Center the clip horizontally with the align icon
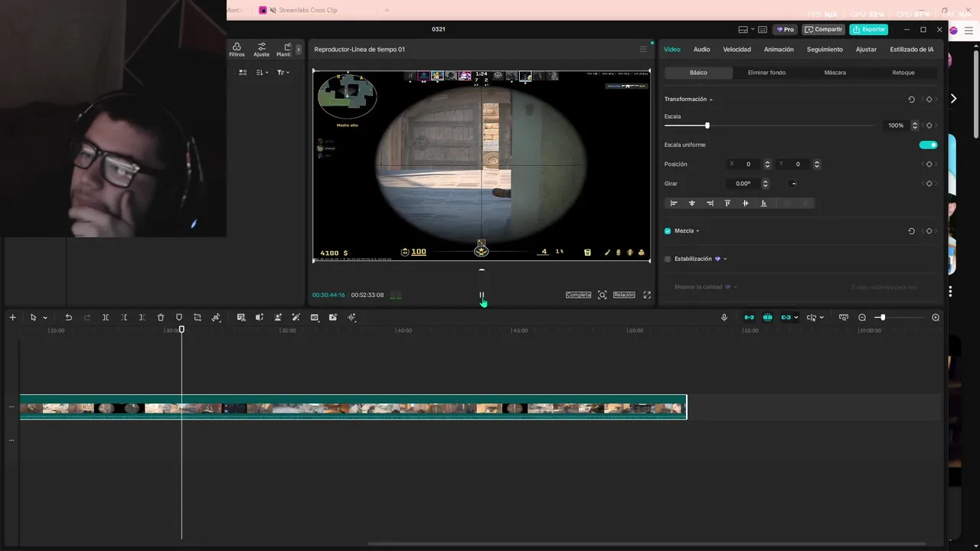980x551 pixels. click(692, 204)
